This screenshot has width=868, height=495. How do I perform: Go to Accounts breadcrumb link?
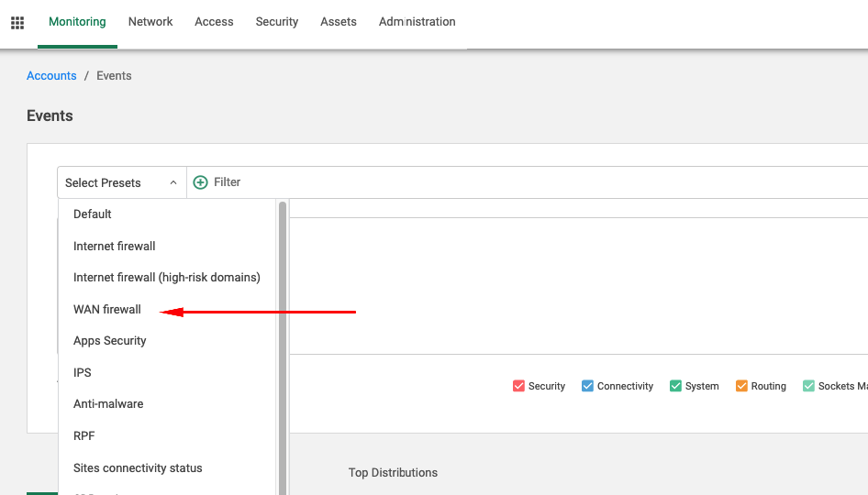coord(51,76)
